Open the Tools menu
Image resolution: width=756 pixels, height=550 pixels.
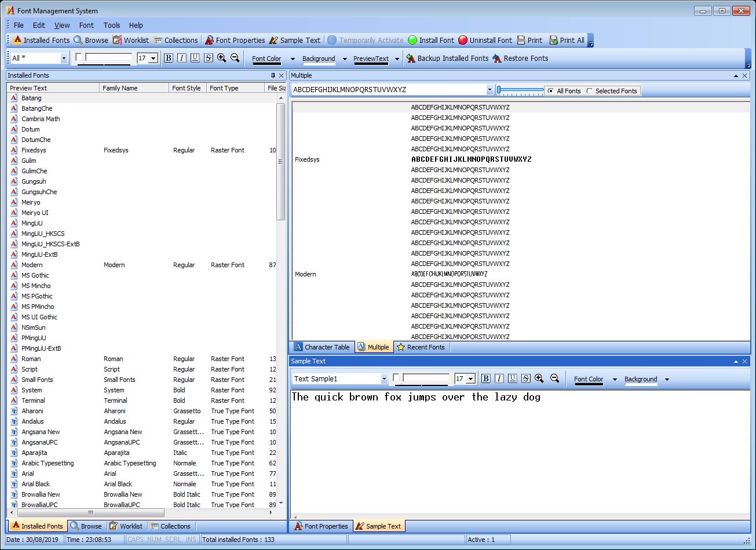(112, 25)
